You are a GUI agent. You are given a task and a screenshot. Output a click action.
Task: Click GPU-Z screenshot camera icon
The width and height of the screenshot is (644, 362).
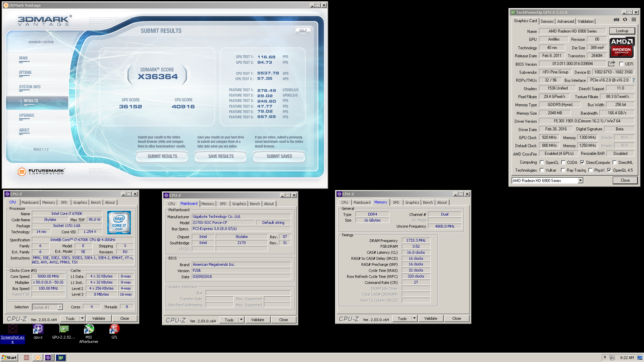(x=616, y=20)
